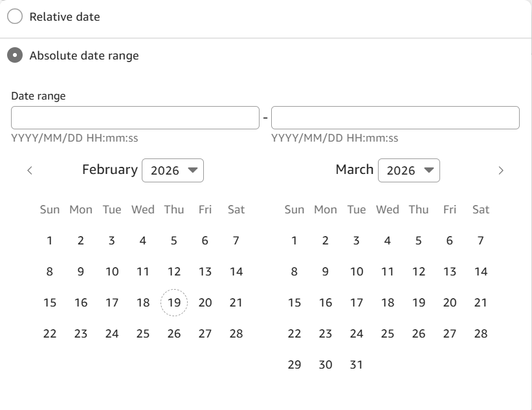Click the start date input field
The width and height of the screenshot is (532, 410).
click(135, 118)
